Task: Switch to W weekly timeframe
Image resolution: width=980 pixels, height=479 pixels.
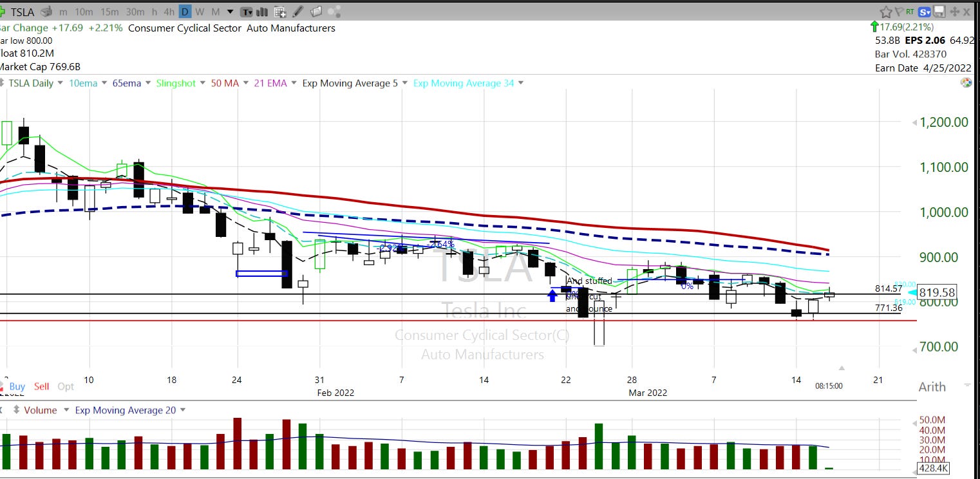Action: (x=200, y=12)
